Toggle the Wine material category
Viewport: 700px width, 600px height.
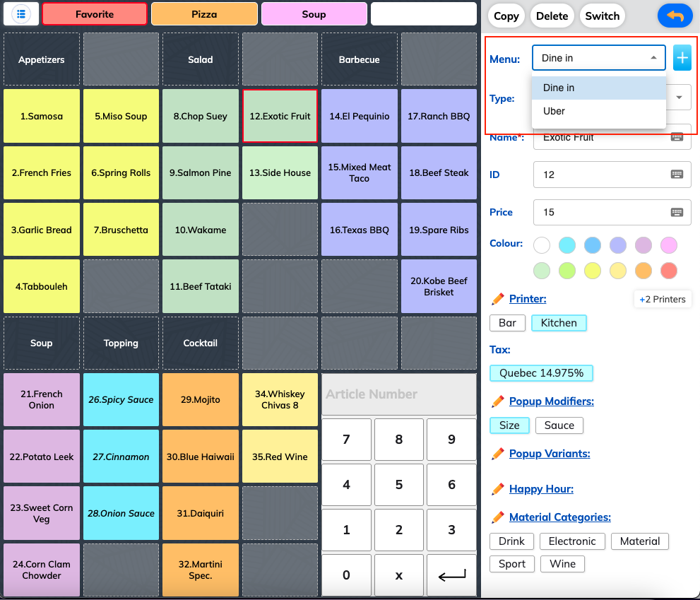coord(562,564)
